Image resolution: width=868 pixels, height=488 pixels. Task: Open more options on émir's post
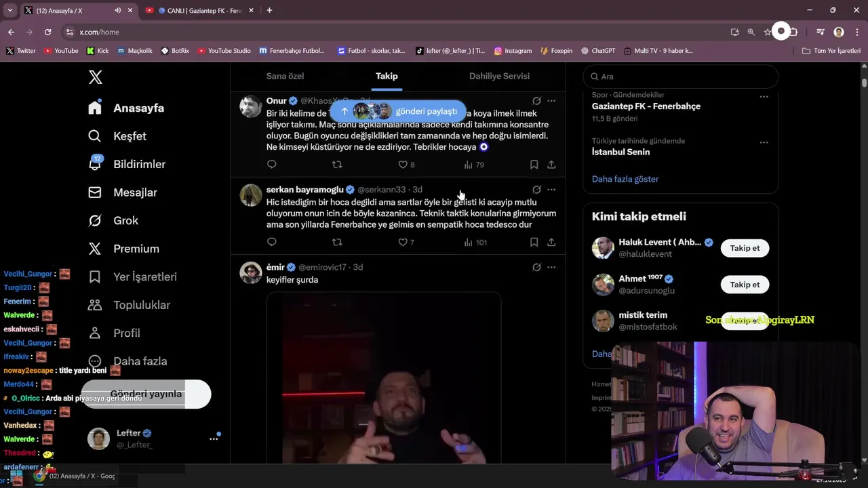(x=551, y=267)
